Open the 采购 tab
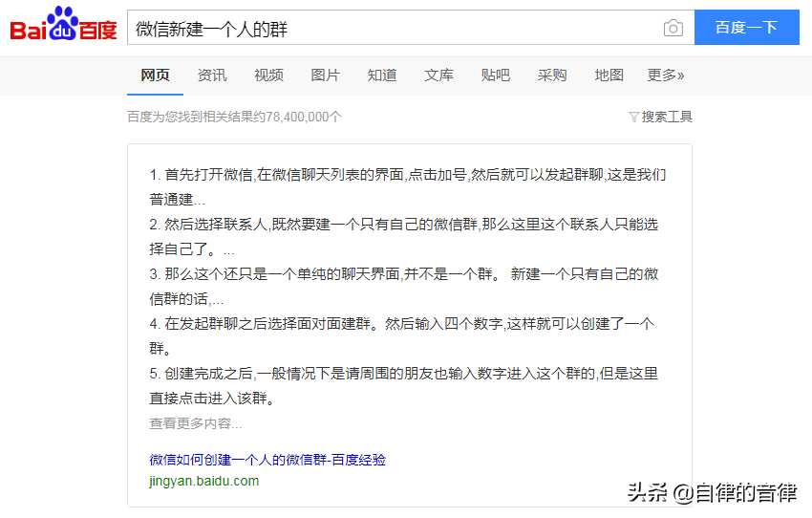 [552, 76]
